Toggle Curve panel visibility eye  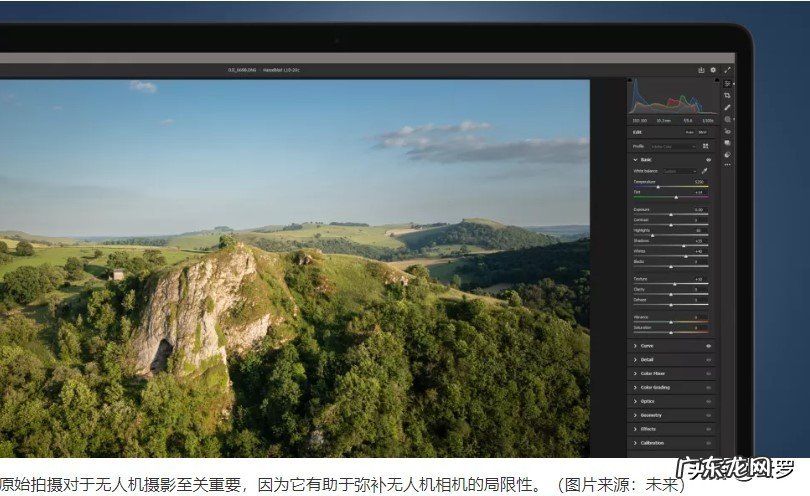click(708, 346)
